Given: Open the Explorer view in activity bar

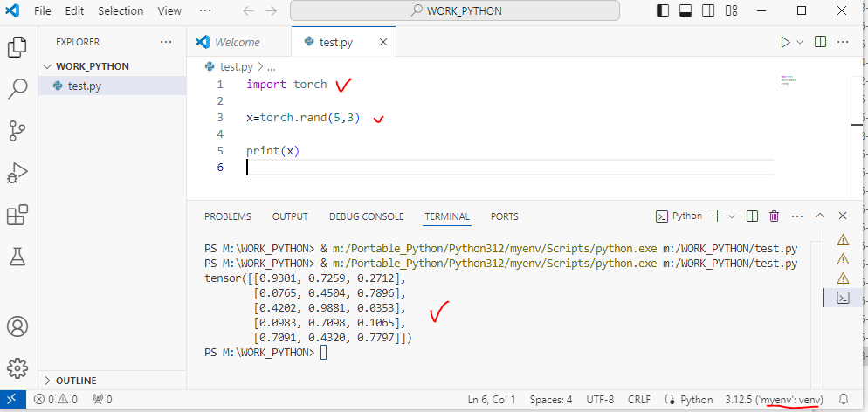Looking at the screenshot, I should pyautogui.click(x=17, y=47).
